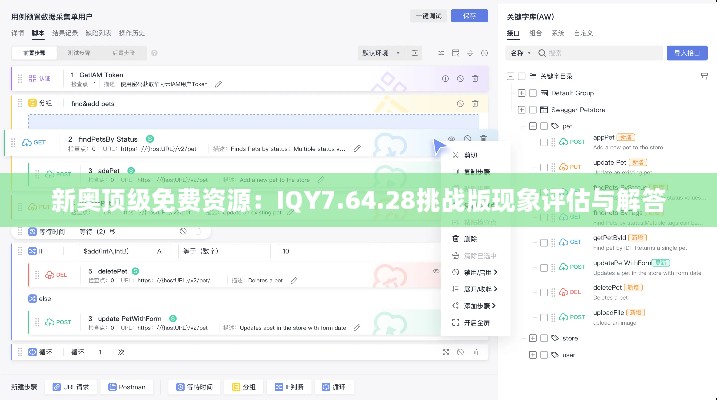Add a 循环 step from bottom bar
This screenshot has height=400, width=717.
point(333,387)
